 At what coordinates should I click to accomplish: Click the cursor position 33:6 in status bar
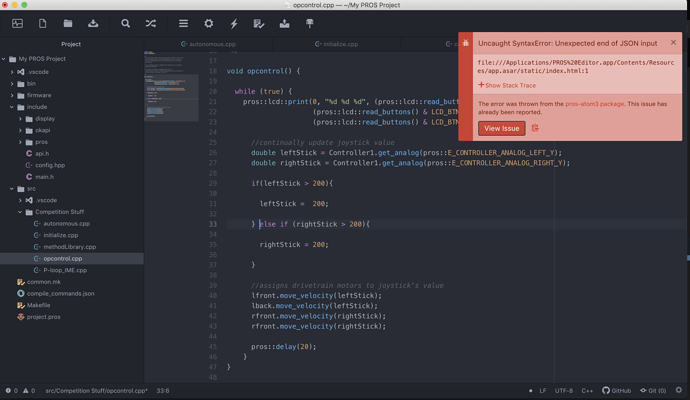coord(163,391)
